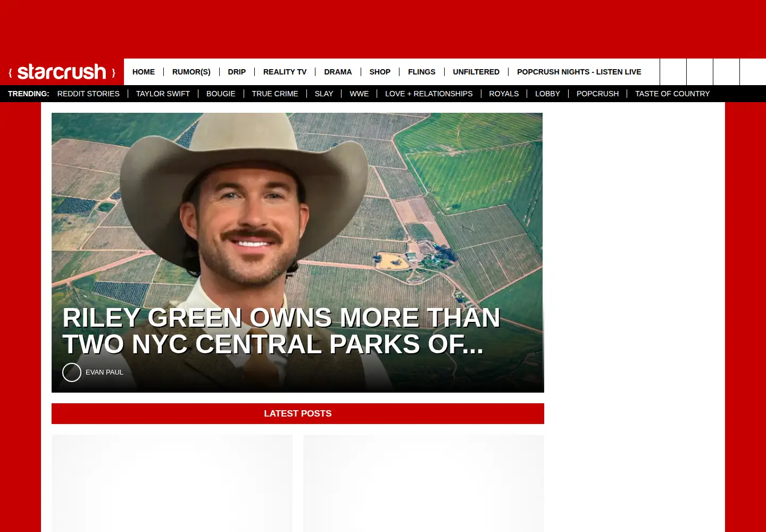
Task: Open PopCrush Nights - Listen Live
Action: 579,72
